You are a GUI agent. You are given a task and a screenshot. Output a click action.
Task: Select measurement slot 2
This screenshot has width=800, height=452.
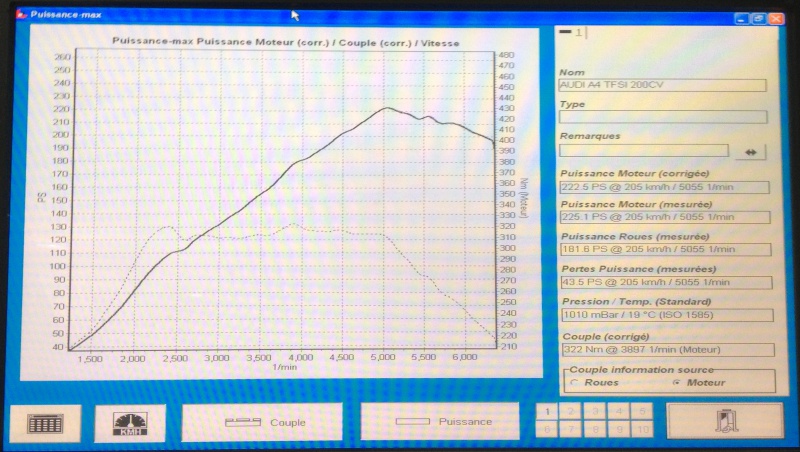click(x=570, y=411)
